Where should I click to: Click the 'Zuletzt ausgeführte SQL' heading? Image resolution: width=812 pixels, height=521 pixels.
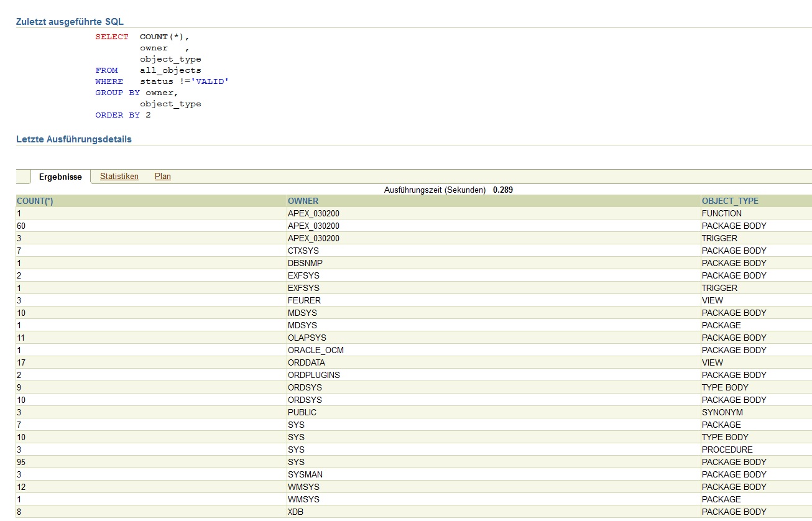70,22
